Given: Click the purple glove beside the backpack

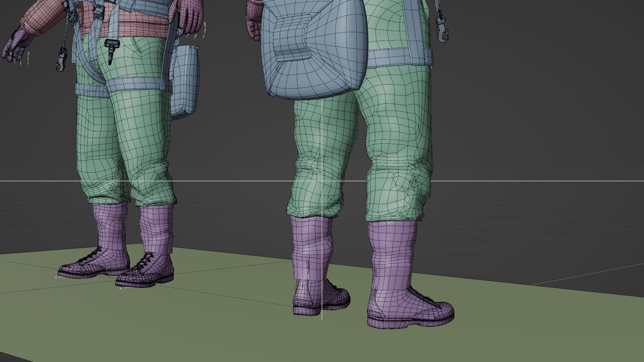Looking at the screenshot, I should [253, 20].
